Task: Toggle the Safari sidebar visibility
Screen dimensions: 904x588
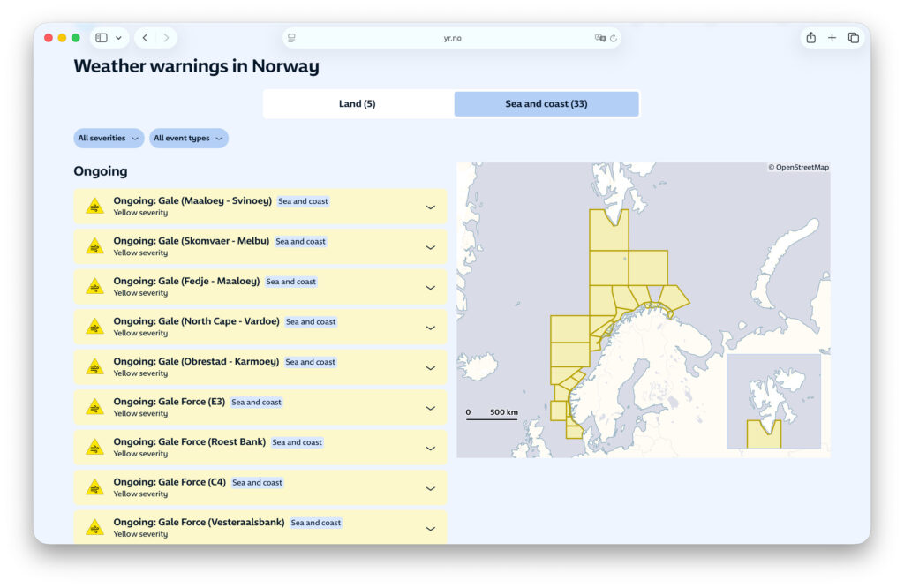Action: click(100, 37)
